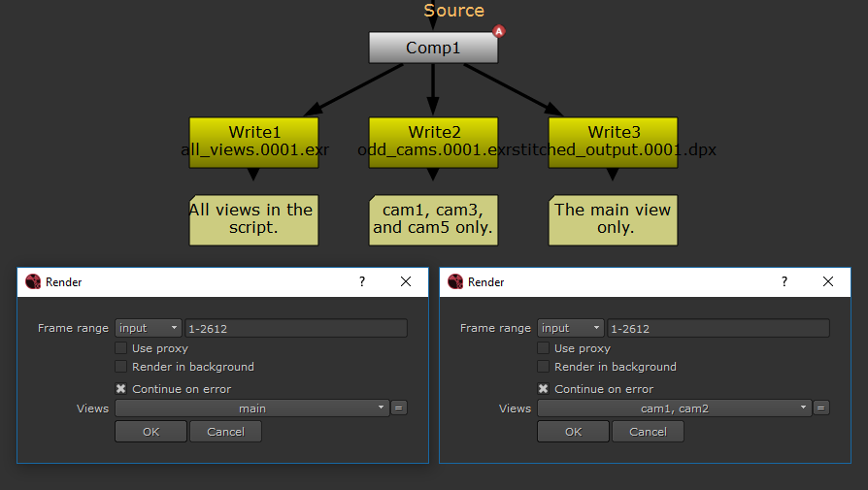Close the Render dialog showing cam1, cam2 views
The width and height of the screenshot is (868, 490).
tap(828, 281)
